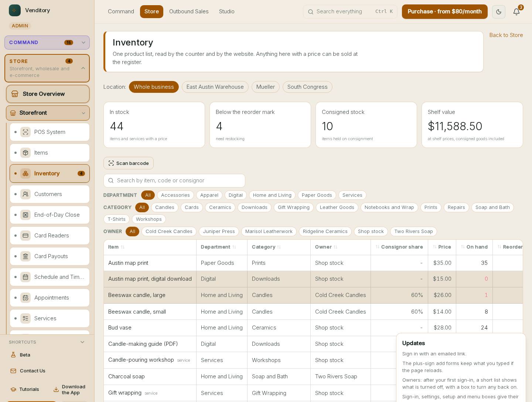532x402 pixels.
Task: Focus the Search everything field
Action: coord(350,12)
